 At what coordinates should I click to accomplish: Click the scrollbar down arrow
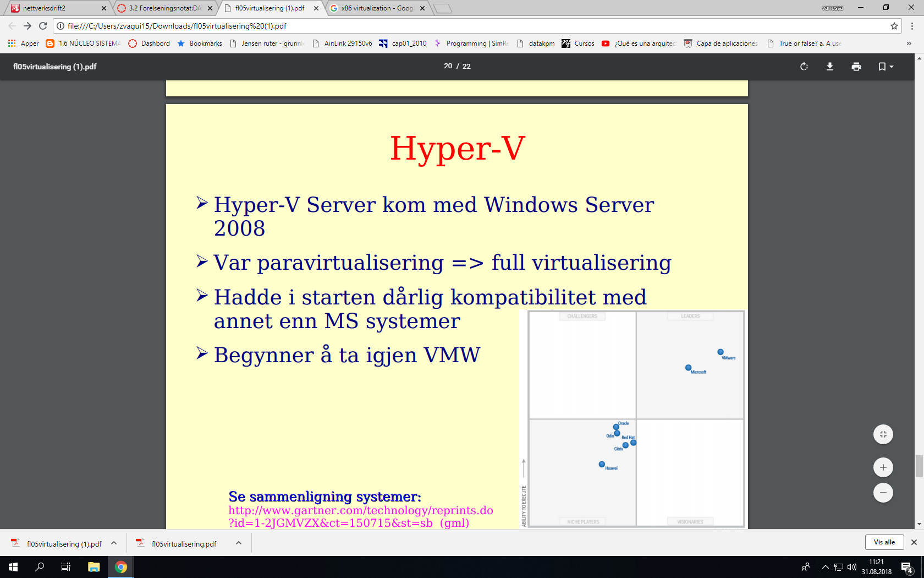919,525
